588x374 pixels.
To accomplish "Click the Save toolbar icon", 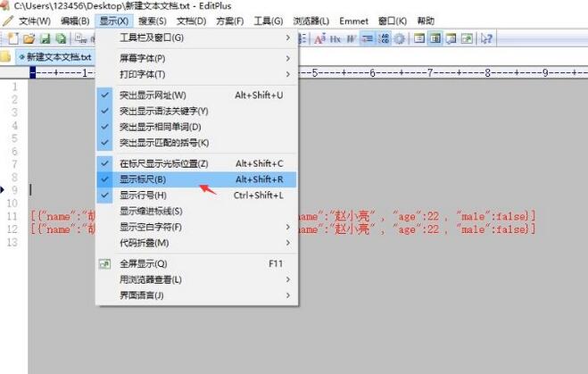I will [x=45, y=38].
